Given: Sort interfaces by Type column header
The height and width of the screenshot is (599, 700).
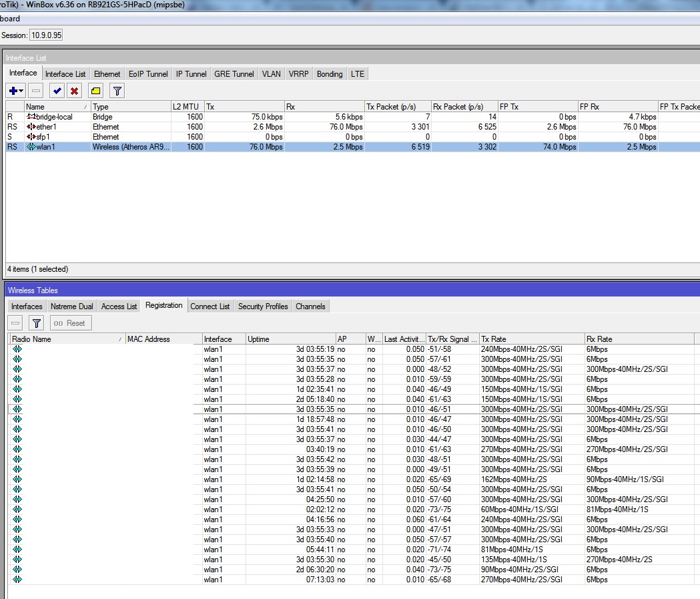Looking at the screenshot, I should pos(131,107).
